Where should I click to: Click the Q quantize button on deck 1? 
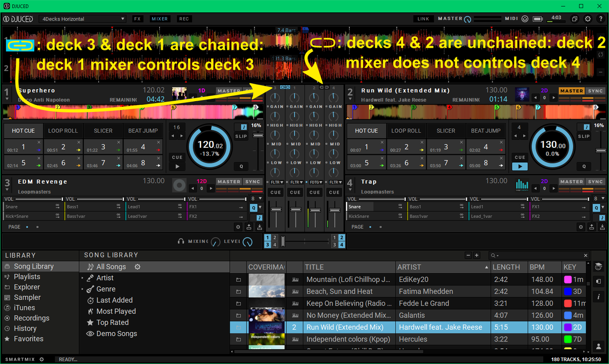241,167
